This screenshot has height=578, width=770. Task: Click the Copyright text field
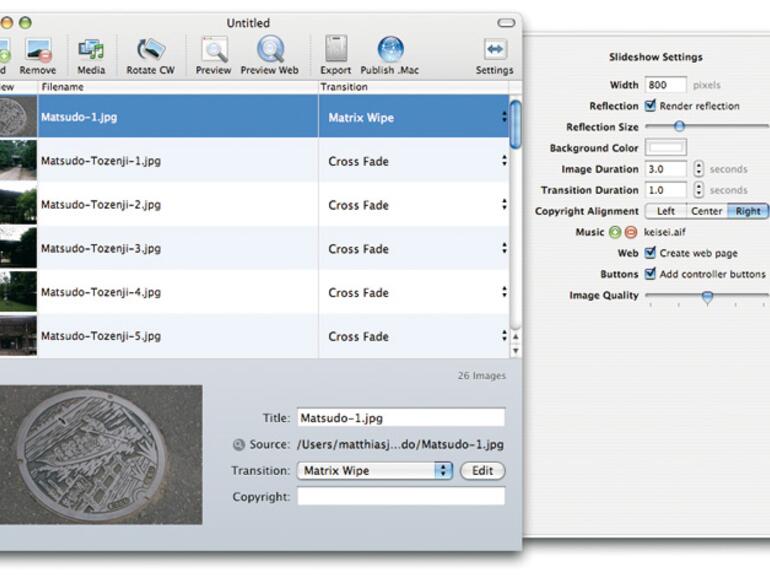[400, 496]
